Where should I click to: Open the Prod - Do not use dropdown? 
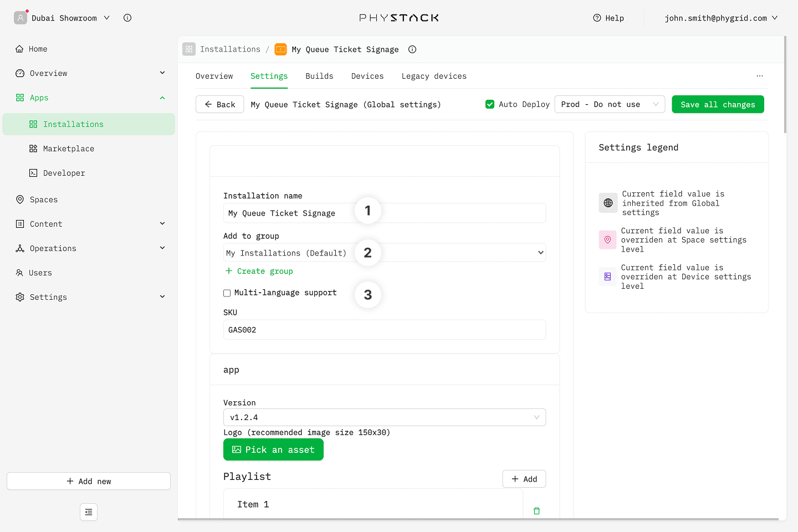(609, 104)
